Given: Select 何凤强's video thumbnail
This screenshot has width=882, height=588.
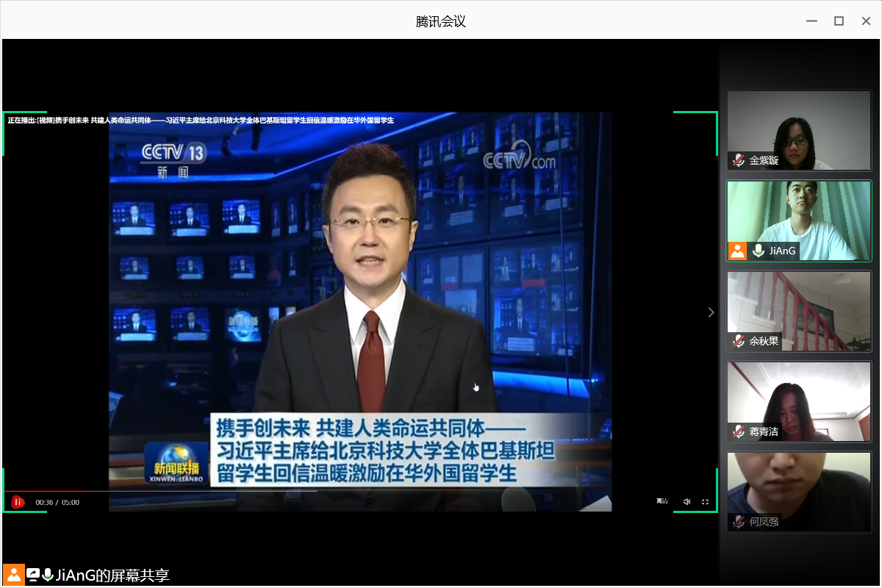Looking at the screenshot, I should pos(799,492).
